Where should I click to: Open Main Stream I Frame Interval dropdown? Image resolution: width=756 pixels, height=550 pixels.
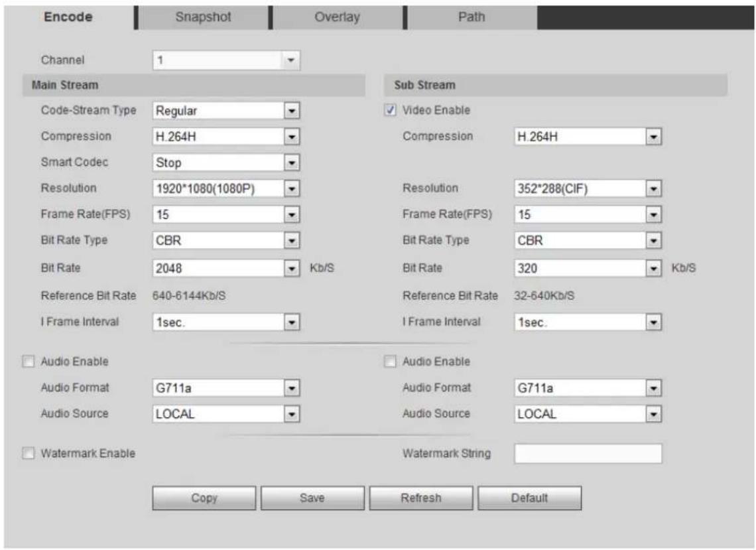tap(226, 322)
